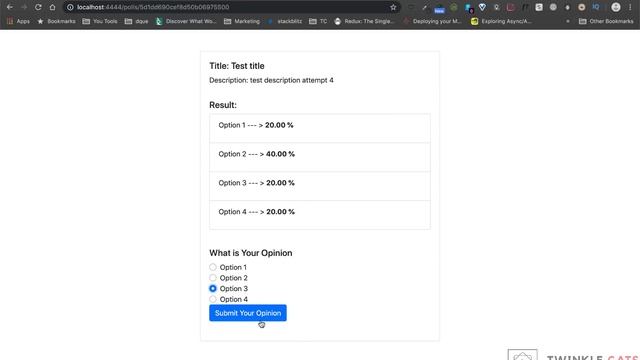Open the Bookmarks star item
Viewport: 640px width, 360px height.
click(56, 21)
